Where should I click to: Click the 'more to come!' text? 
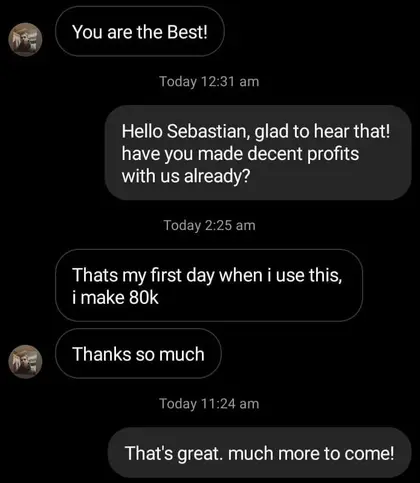pos(336,453)
